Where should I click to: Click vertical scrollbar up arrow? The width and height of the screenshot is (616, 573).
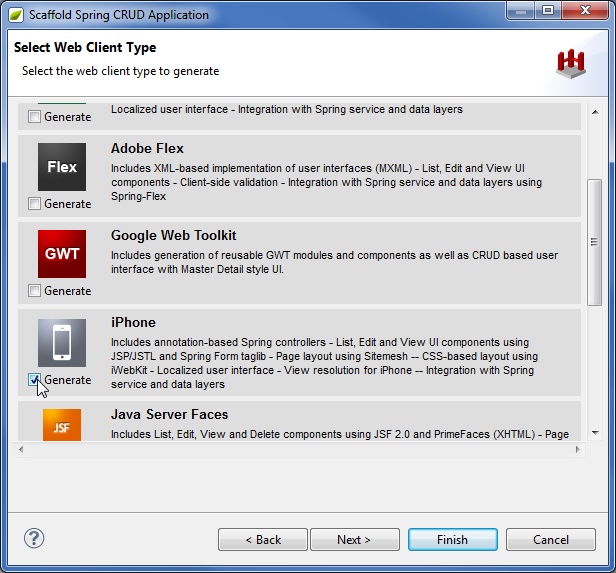[x=595, y=112]
